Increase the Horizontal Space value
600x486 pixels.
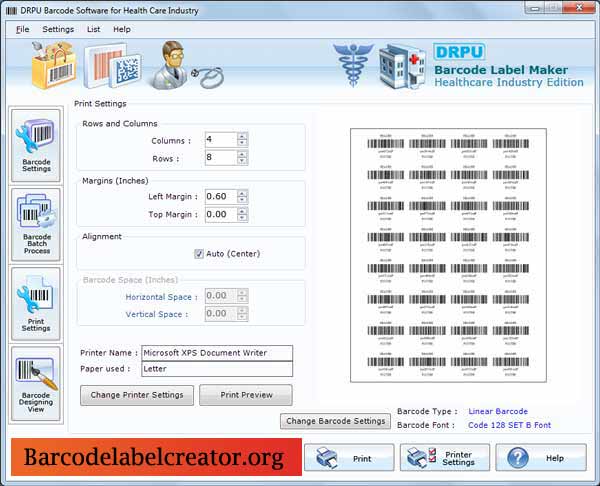point(242,292)
